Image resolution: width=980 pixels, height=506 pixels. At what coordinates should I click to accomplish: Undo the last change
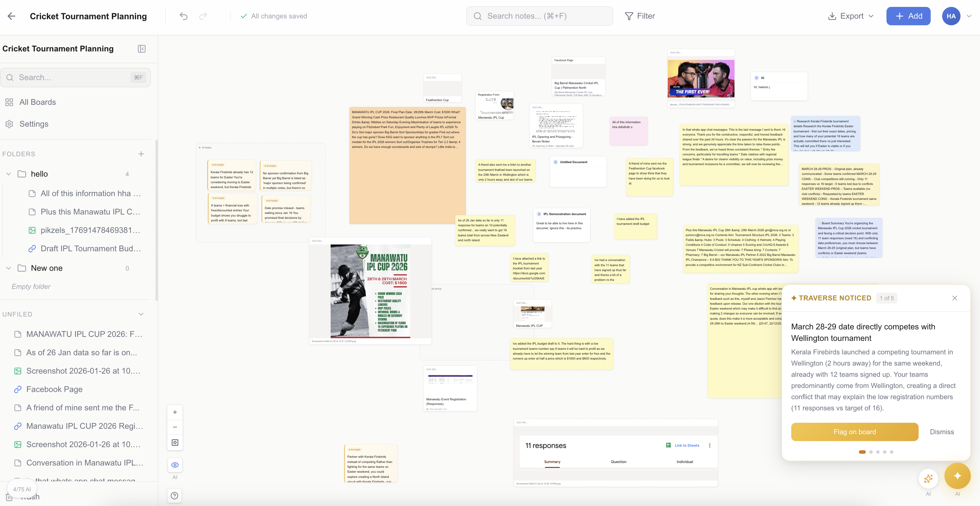coord(184,16)
